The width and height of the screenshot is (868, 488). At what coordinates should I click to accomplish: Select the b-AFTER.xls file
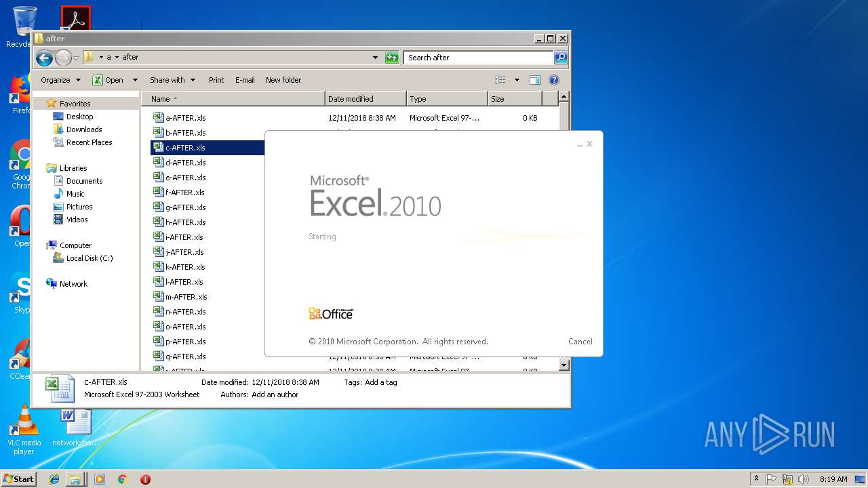[185, 133]
